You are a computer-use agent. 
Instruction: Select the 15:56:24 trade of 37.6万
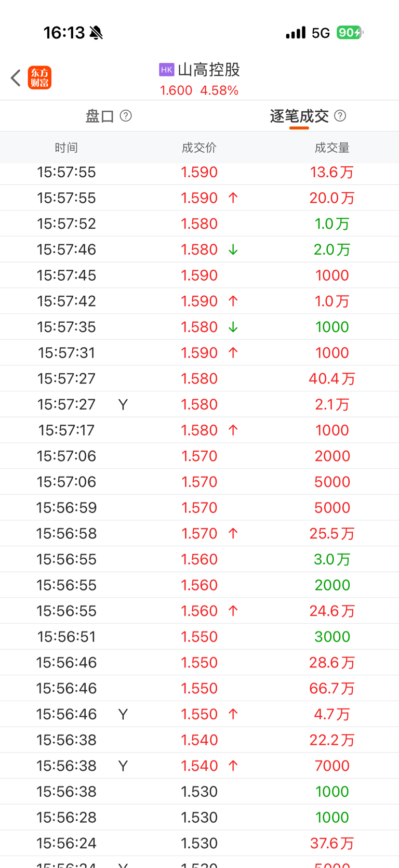click(199, 843)
